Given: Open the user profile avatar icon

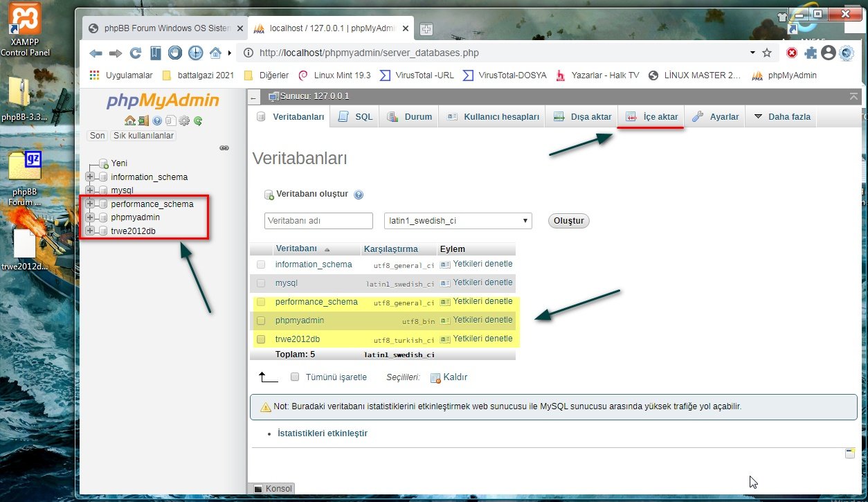Looking at the screenshot, I should [x=828, y=53].
